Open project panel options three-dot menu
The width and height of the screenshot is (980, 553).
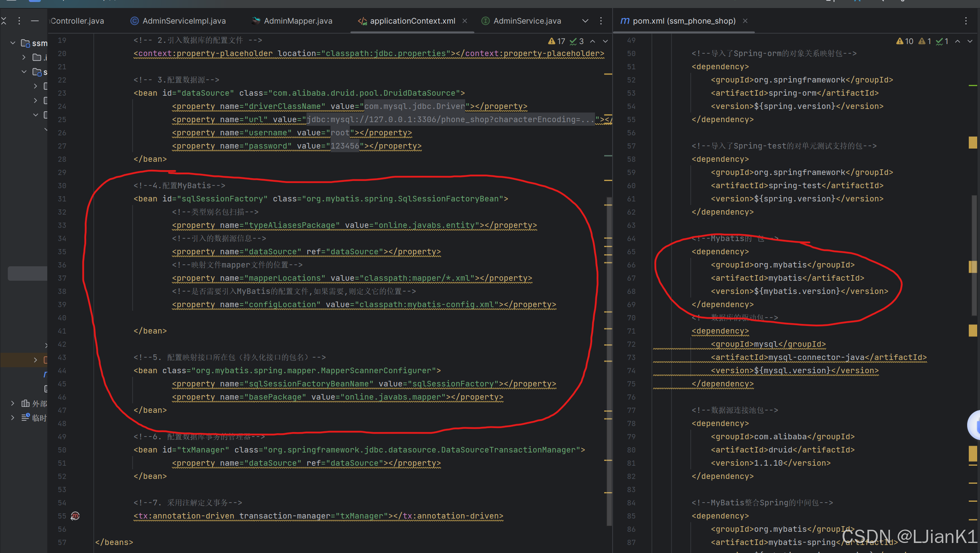click(19, 21)
